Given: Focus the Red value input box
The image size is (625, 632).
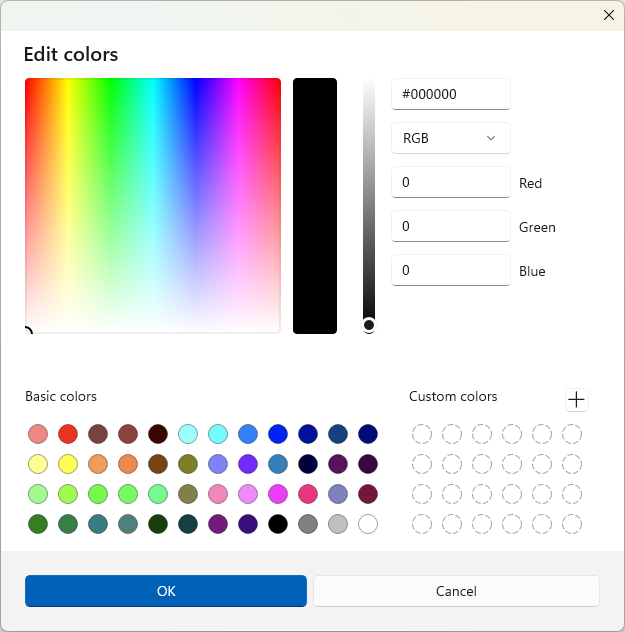Looking at the screenshot, I should click(450, 182).
